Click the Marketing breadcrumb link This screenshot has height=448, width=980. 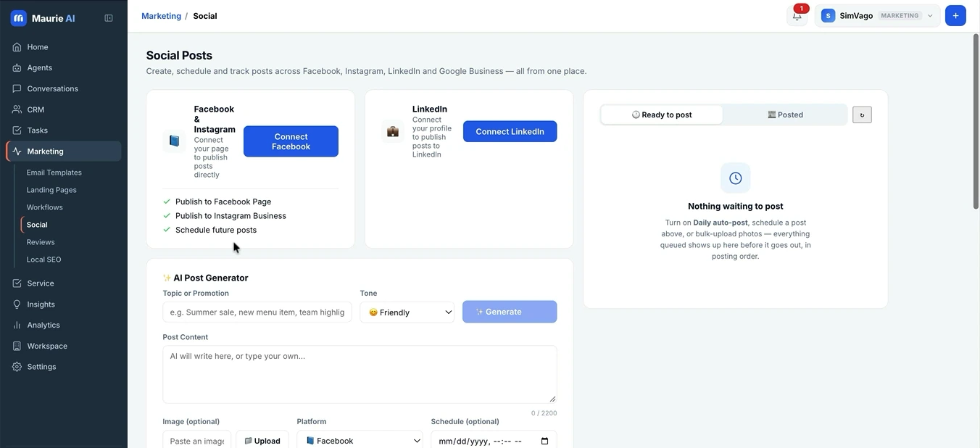(x=161, y=16)
